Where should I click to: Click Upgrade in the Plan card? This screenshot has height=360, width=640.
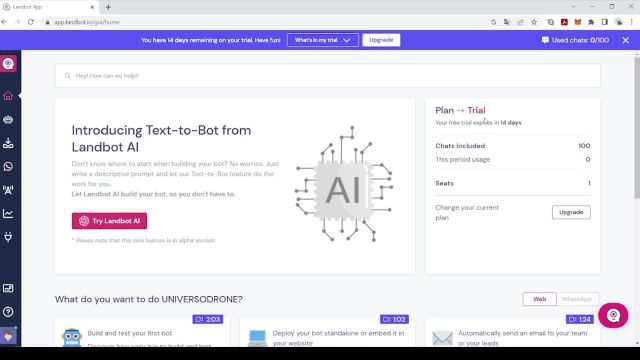(x=571, y=212)
